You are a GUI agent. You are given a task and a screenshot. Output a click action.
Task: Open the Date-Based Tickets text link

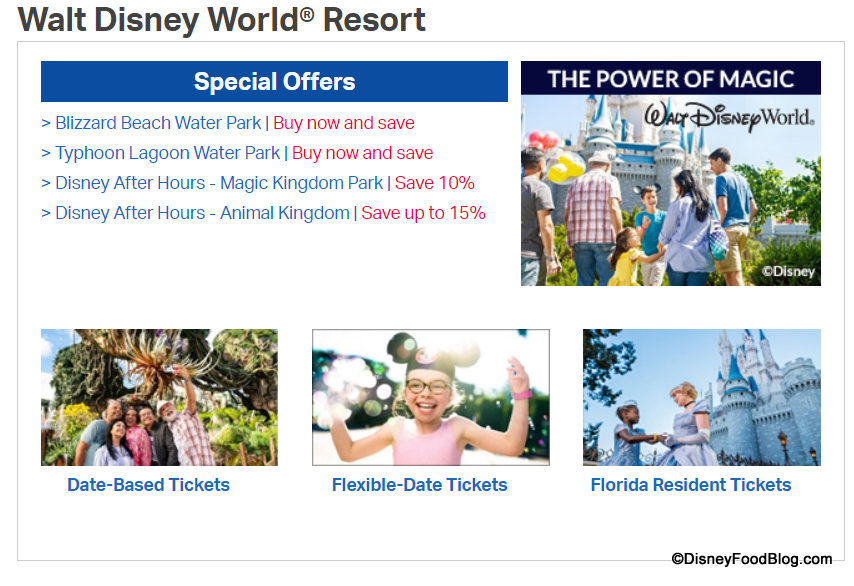(x=148, y=485)
